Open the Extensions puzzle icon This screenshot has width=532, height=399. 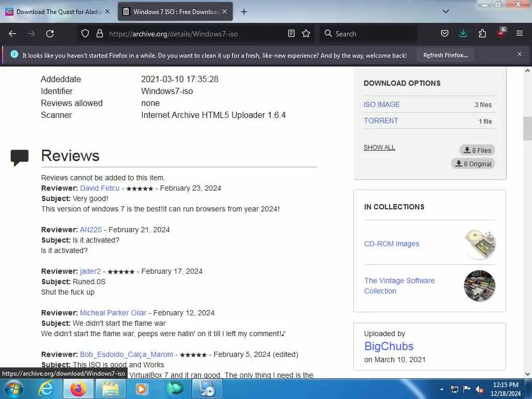(482, 34)
